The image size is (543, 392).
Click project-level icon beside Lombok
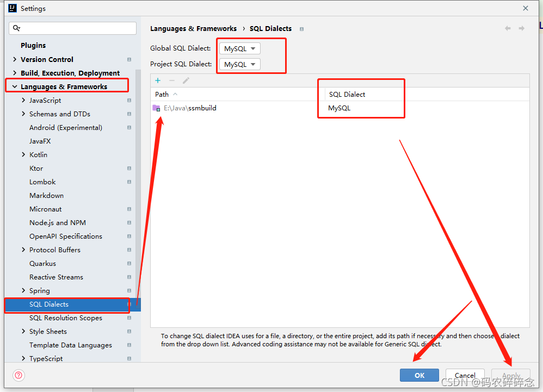(129, 182)
